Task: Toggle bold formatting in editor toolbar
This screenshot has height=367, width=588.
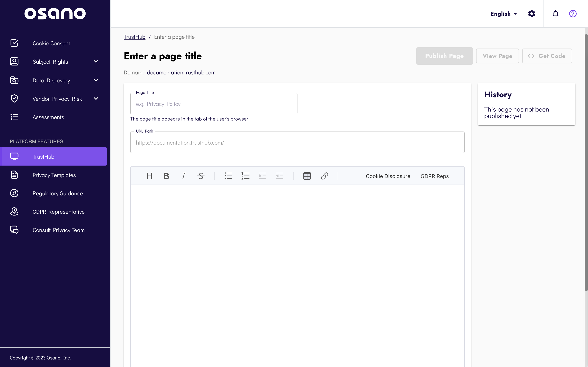Action: click(166, 176)
